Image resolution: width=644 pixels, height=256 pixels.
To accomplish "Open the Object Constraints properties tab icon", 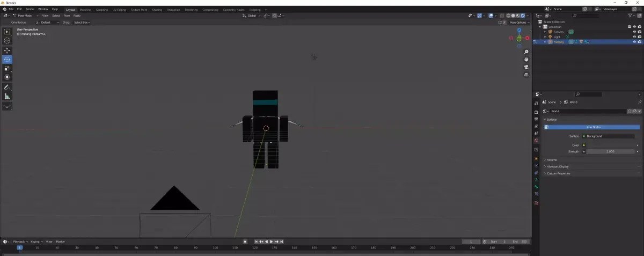I will (x=536, y=173).
